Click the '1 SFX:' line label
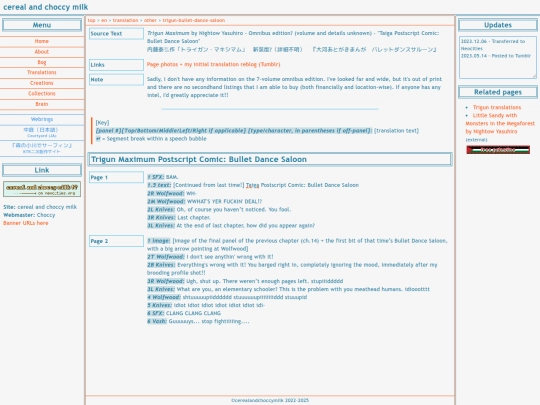The width and height of the screenshot is (540, 405). (x=156, y=177)
